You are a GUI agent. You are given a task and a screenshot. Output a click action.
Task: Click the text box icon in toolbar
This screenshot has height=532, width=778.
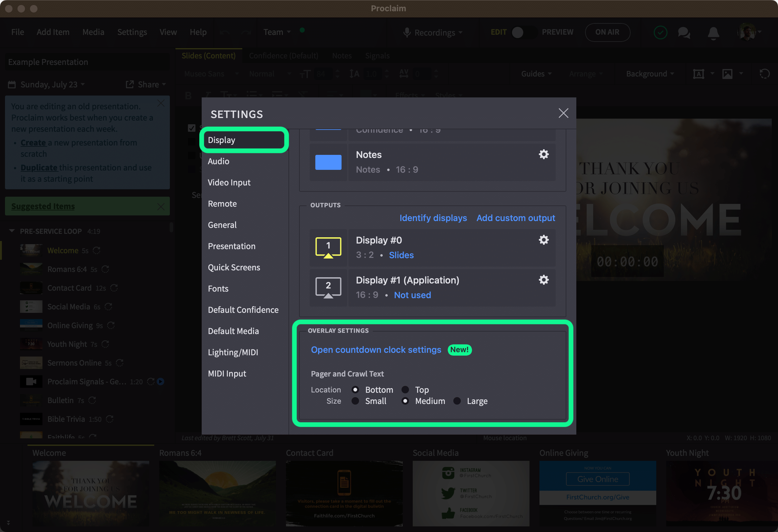(x=698, y=74)
